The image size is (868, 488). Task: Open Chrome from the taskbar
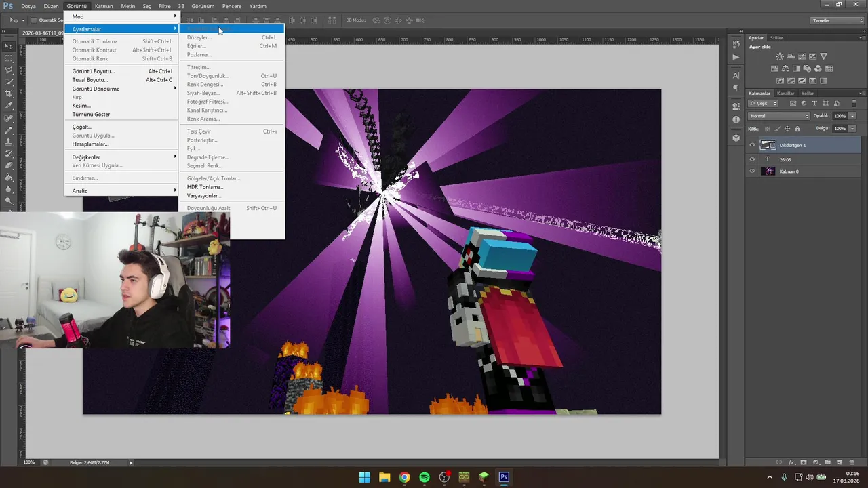(x=404, y=477)
